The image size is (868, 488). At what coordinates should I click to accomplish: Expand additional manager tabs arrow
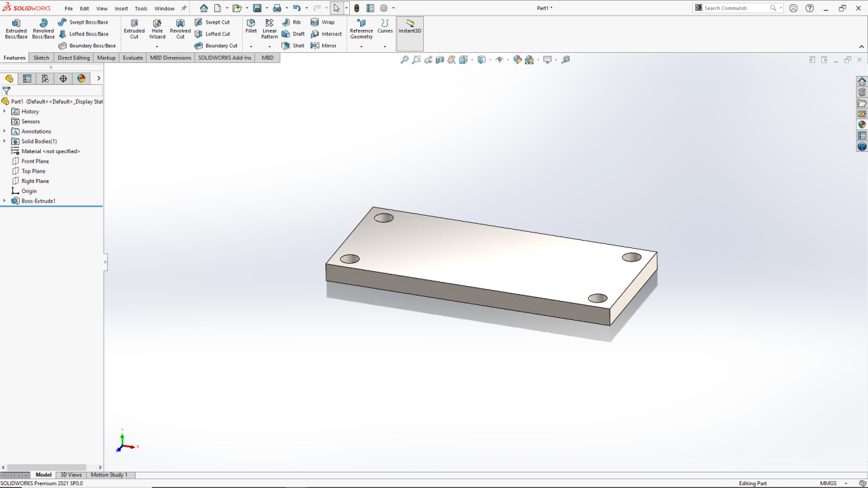coord(98,79)
